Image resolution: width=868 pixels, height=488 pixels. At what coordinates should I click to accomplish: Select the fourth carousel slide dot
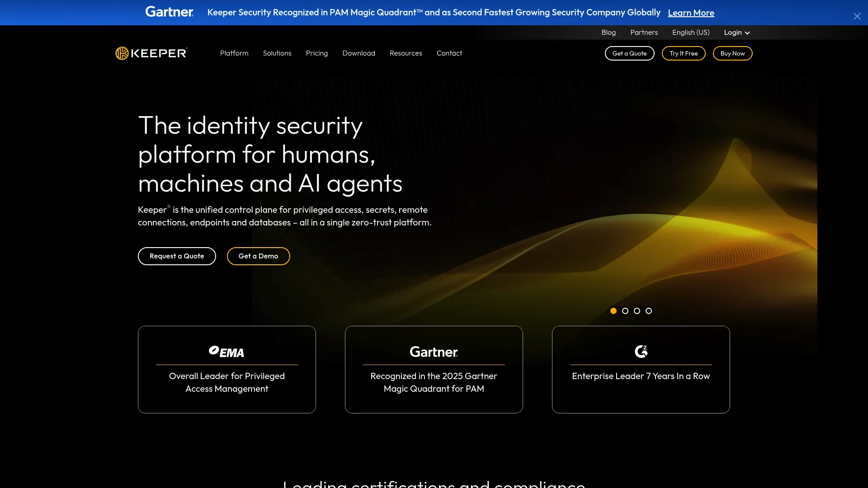(649, 311)
